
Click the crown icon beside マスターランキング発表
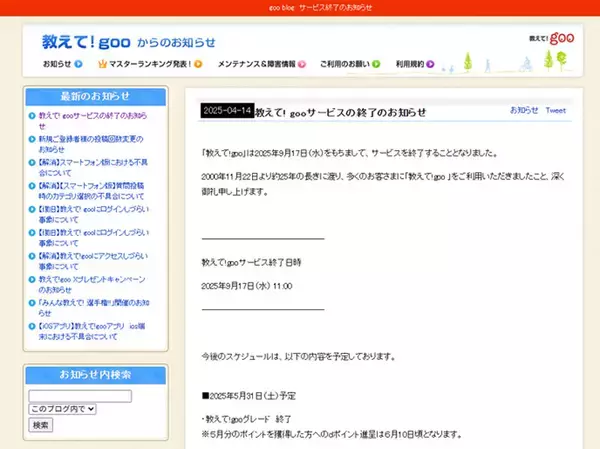coord(102,64)
